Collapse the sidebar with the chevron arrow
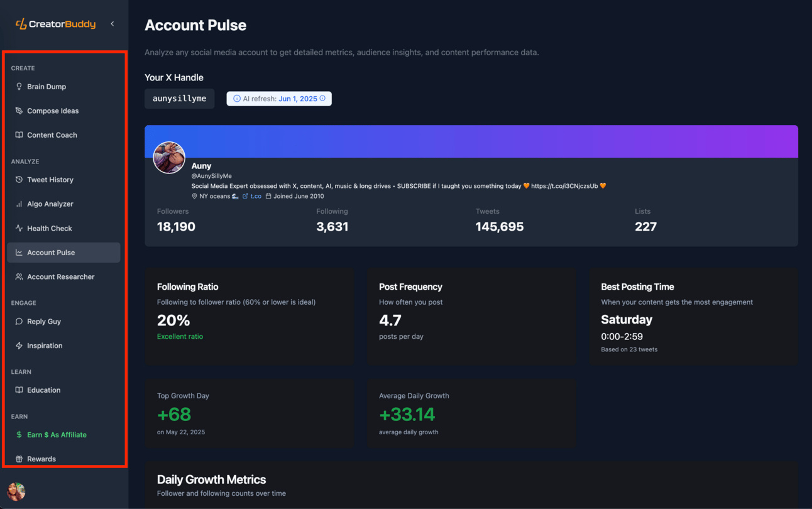The height and width of the screenshot is (509, 812). click(112, 24)
